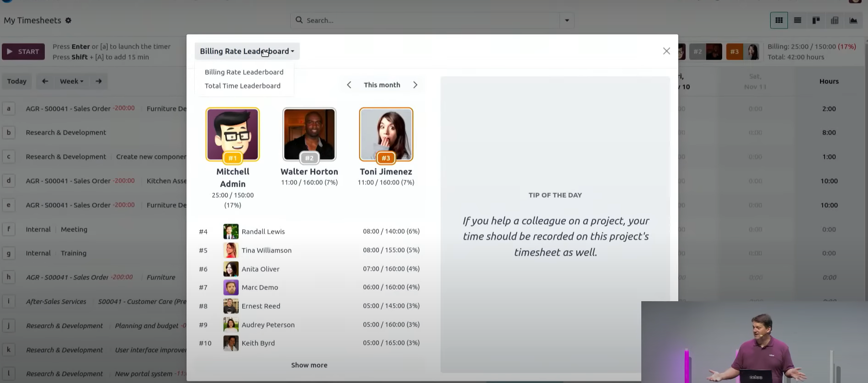Click Randall Lewis's small avatar
Viewport: 868px width, 383px height.
[x=231, y=232]
